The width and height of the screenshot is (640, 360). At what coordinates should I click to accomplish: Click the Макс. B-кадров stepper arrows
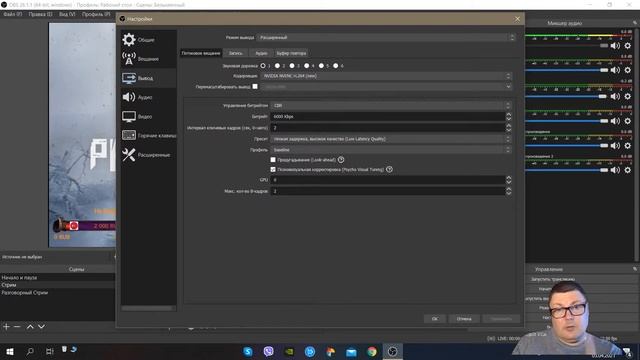[509, 191]
